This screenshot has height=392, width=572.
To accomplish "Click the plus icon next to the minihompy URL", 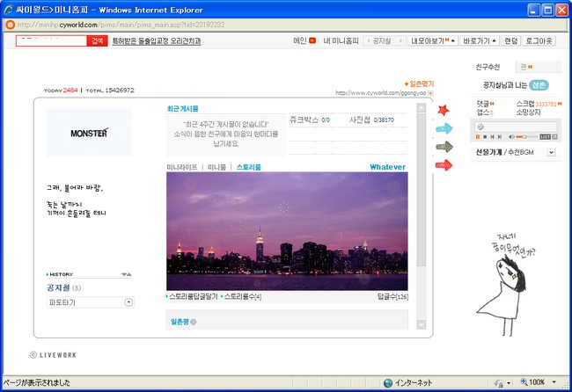I will pyautogui.click(x=430, y=93).
